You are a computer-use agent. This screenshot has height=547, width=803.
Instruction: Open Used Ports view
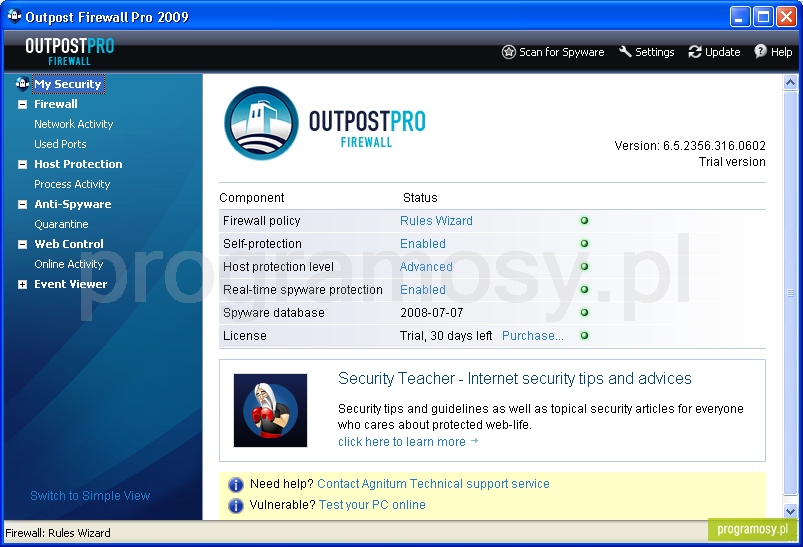tap(60, 144)
